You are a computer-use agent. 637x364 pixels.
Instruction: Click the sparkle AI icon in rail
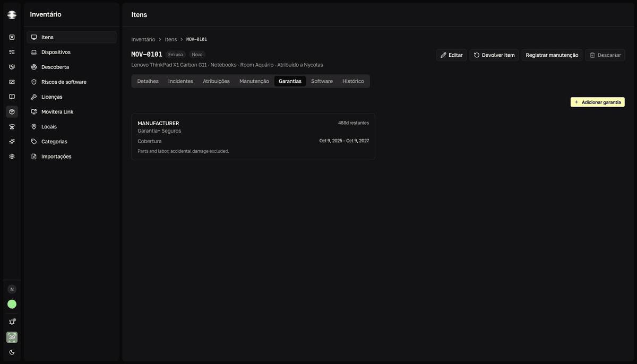pos(12,142)
